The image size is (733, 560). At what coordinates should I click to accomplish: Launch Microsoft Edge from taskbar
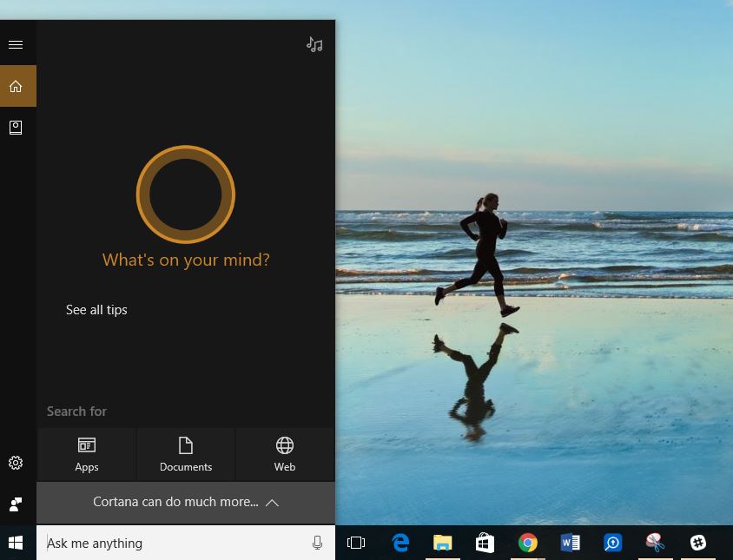[400, 543]
